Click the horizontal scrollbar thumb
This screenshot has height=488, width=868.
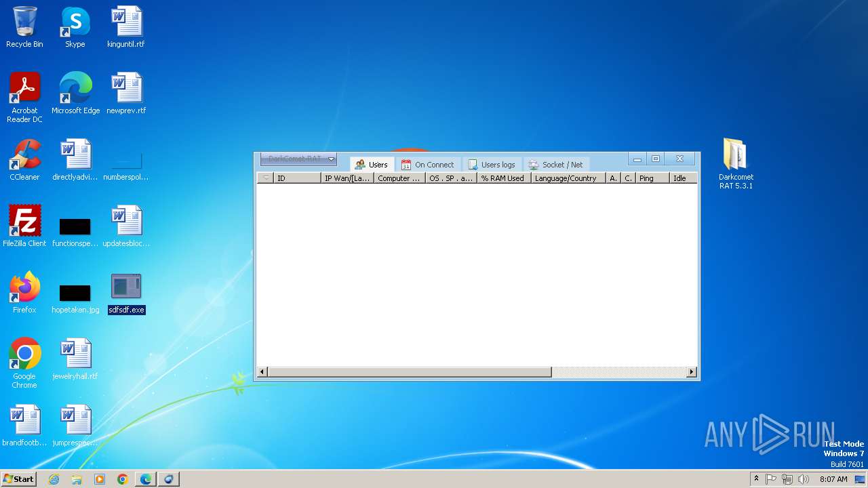(410, 372)
